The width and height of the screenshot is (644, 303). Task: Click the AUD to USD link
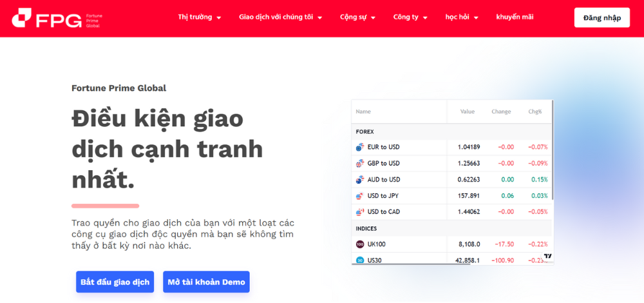coord(384,180)
